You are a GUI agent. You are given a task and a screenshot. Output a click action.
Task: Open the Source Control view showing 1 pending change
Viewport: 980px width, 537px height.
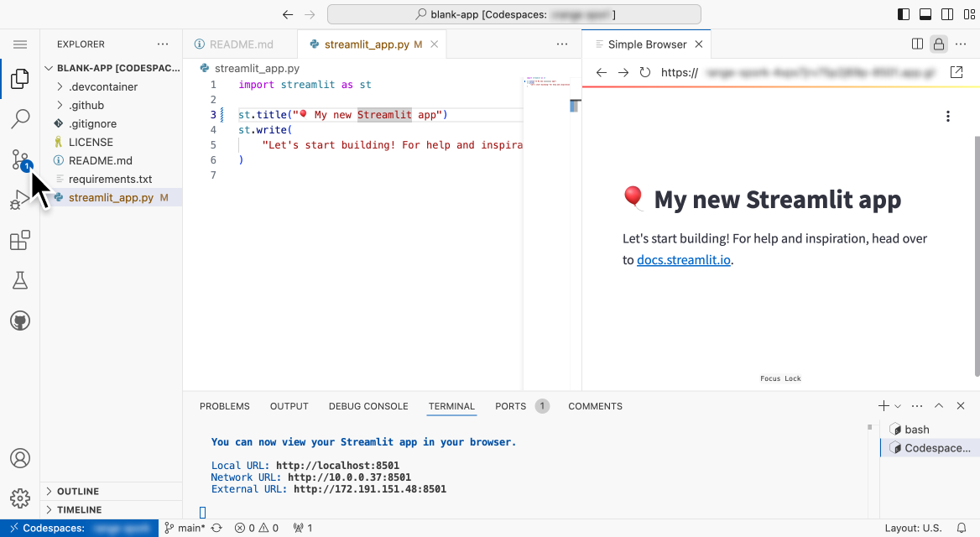[x=20, y=159]
